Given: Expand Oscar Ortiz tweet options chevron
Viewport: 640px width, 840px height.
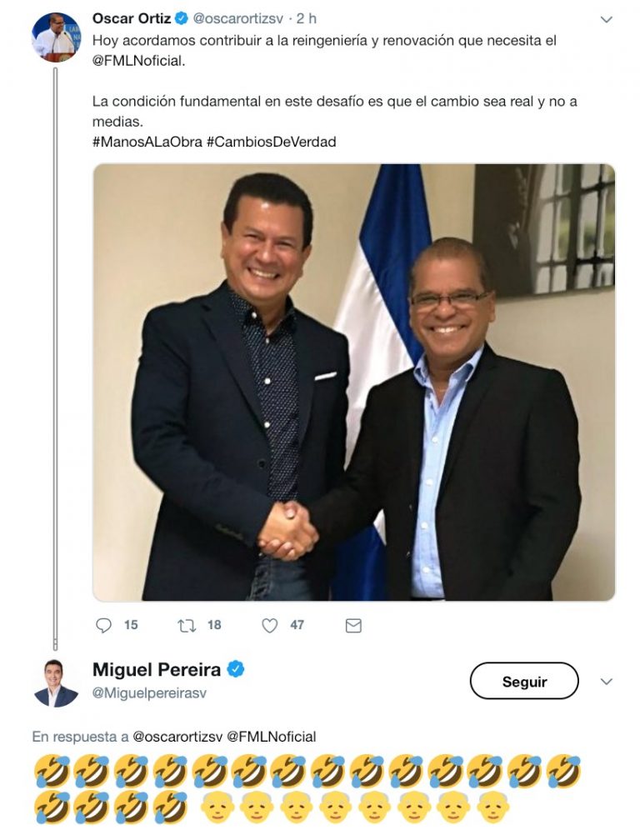Looking at the screenshot, I should click(606, 20).
